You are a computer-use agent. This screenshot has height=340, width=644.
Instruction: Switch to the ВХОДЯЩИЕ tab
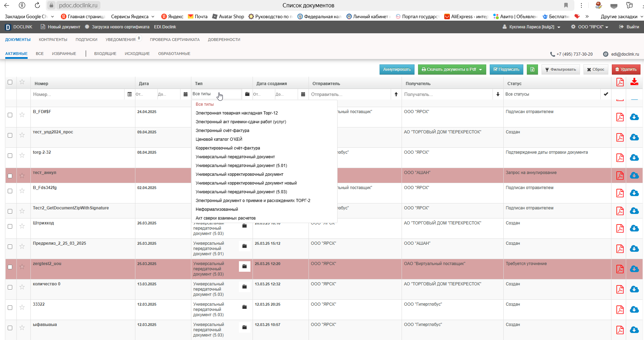pos(105,54)
